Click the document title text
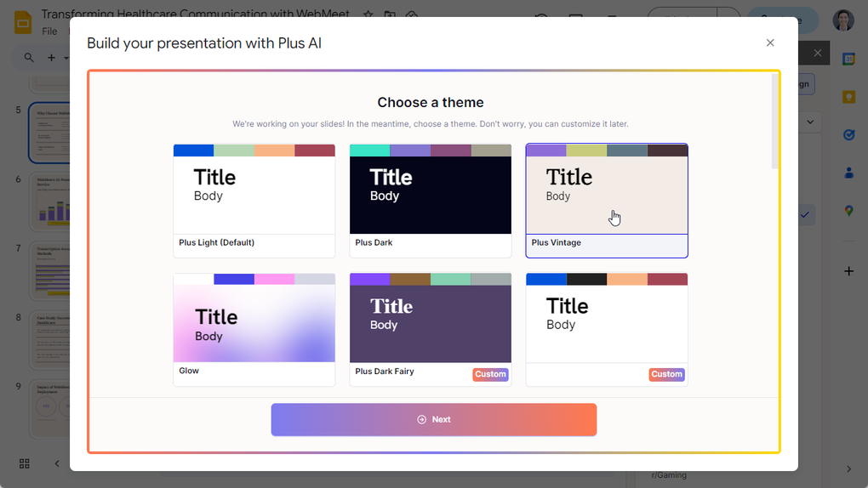The image size is (868, 488). pyautogui.click(x=196, y=14)
